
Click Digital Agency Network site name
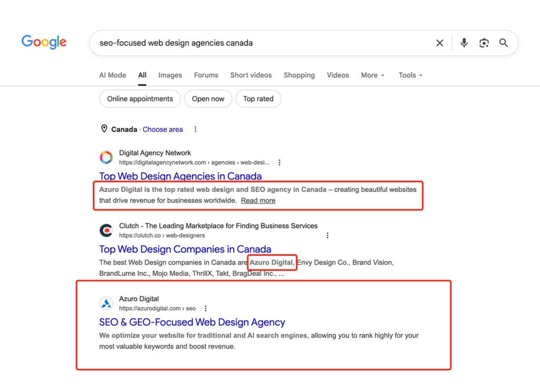coord(155,153)
